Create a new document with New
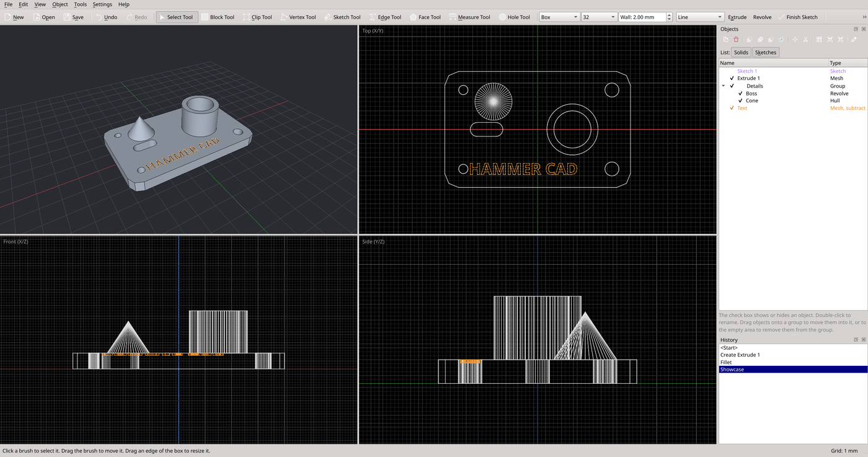Viewport: 868px width, 457px height. pos(14,17)
